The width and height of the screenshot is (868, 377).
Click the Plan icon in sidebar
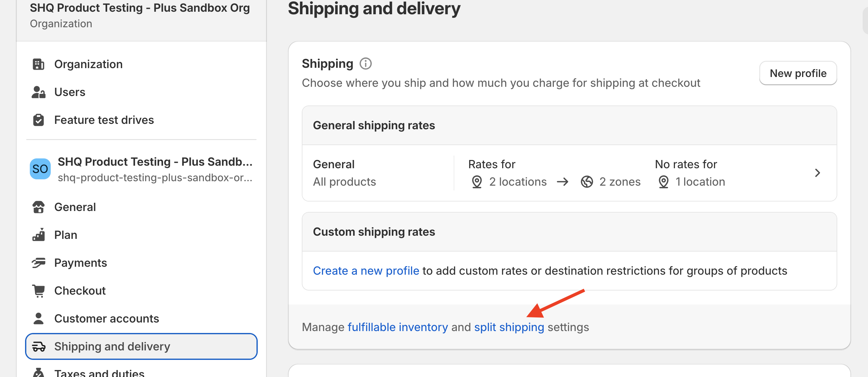point(38,235)
